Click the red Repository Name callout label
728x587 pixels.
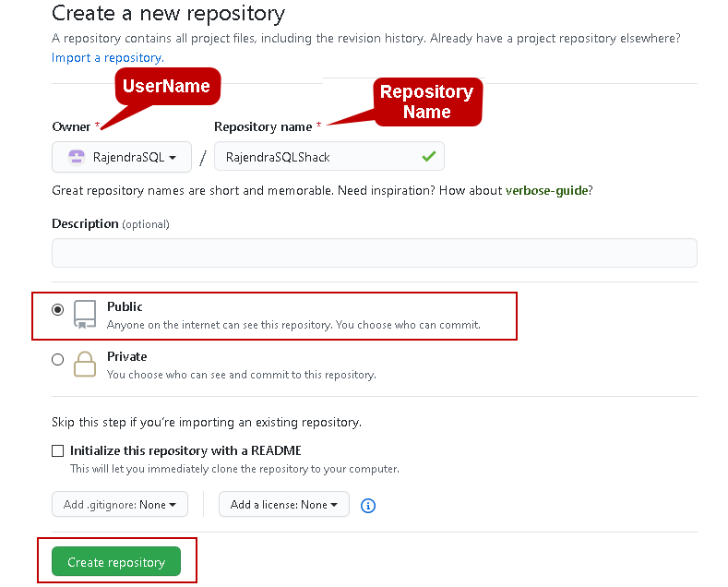click(426, 102)
